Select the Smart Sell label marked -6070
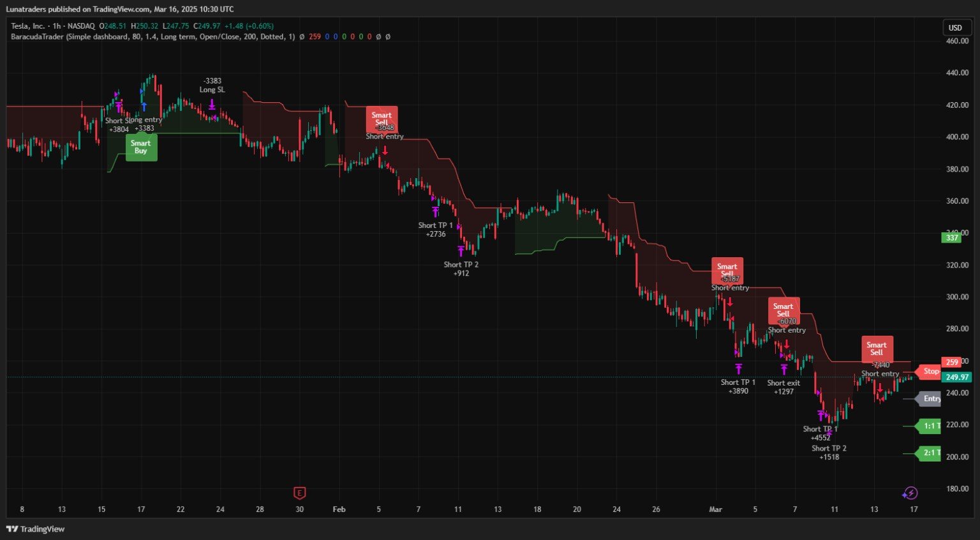 (783, 310)
